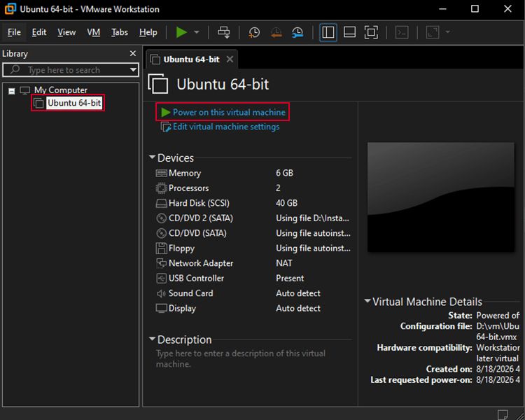Viewport: 525px width, 420px height.
Task: Click the USB Controller value Present
Action: tap(290, 279)
